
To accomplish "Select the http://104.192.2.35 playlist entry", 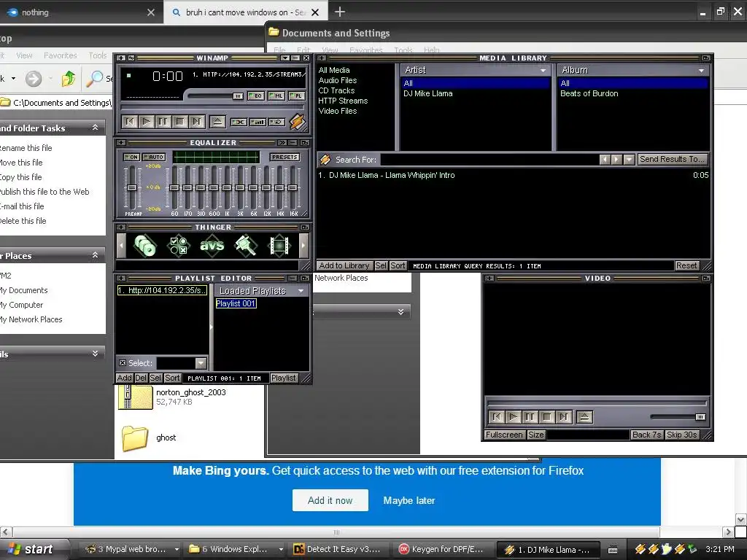I will (x=163, y=290).
